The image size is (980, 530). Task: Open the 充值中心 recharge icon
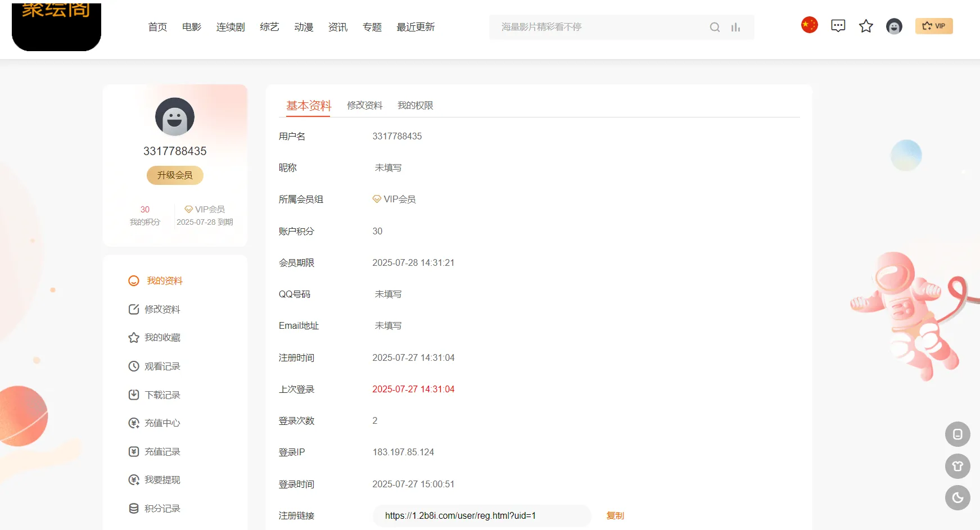coord(133,423)
